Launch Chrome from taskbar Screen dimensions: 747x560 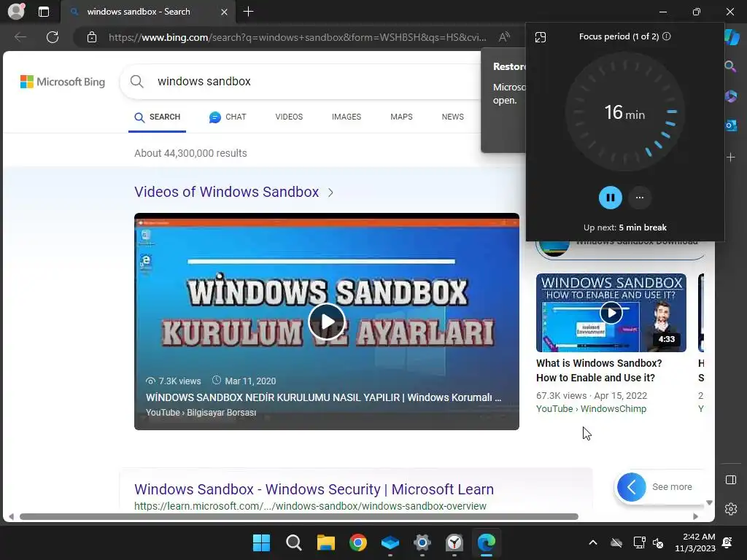tap(357, 542)
